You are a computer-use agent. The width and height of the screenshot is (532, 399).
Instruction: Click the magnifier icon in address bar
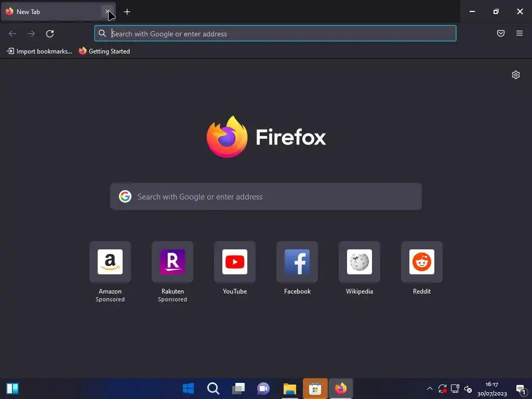pyautogui.click(x=102, y=33)
